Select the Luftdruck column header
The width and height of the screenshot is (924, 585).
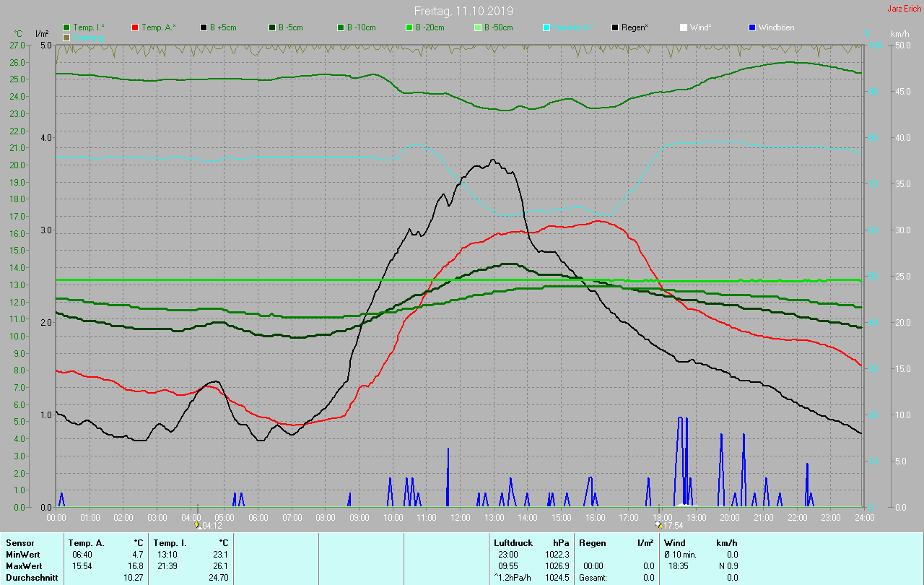click(x=513, y=543)
